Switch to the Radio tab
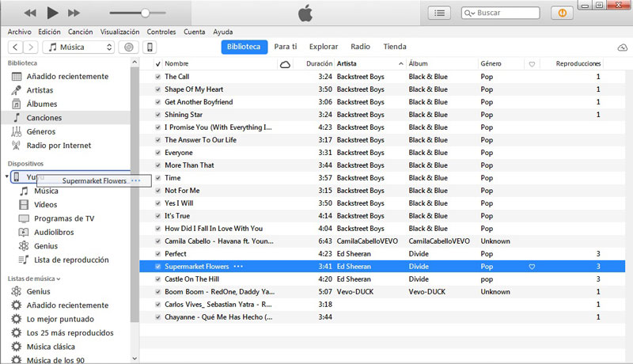633x364 pixels. click(x=360, y=47)
